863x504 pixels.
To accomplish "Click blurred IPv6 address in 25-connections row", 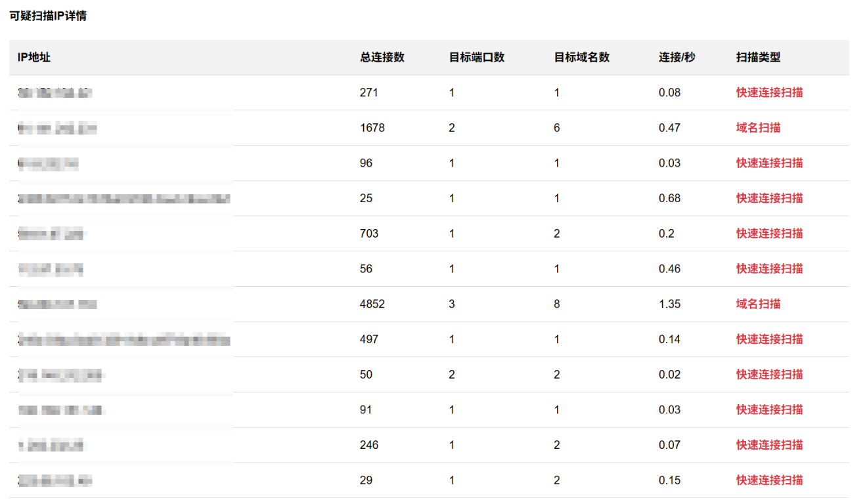I will (124, 198).
